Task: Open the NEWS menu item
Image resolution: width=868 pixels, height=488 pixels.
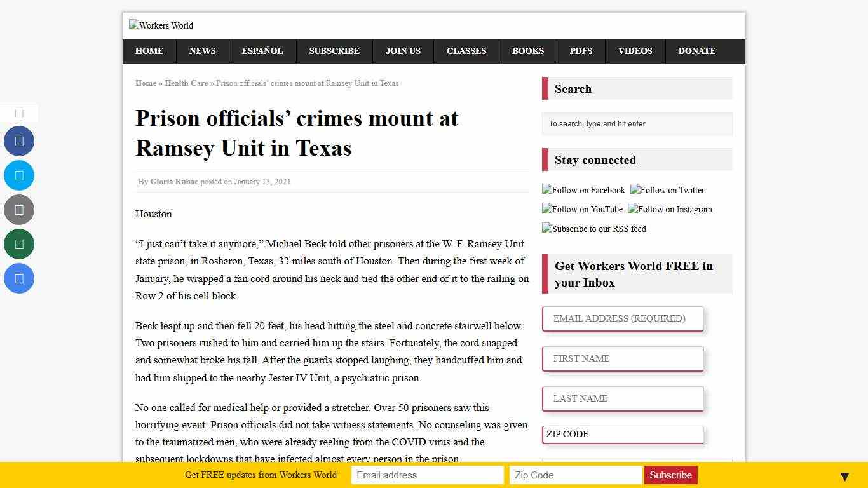Action: tap(202, 51)
